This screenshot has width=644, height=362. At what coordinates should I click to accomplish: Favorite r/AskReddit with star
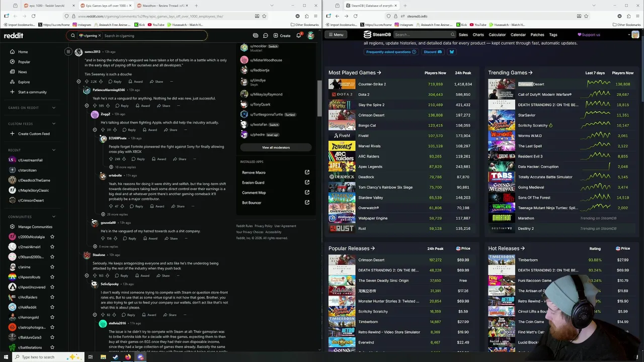tap(52, 307)
